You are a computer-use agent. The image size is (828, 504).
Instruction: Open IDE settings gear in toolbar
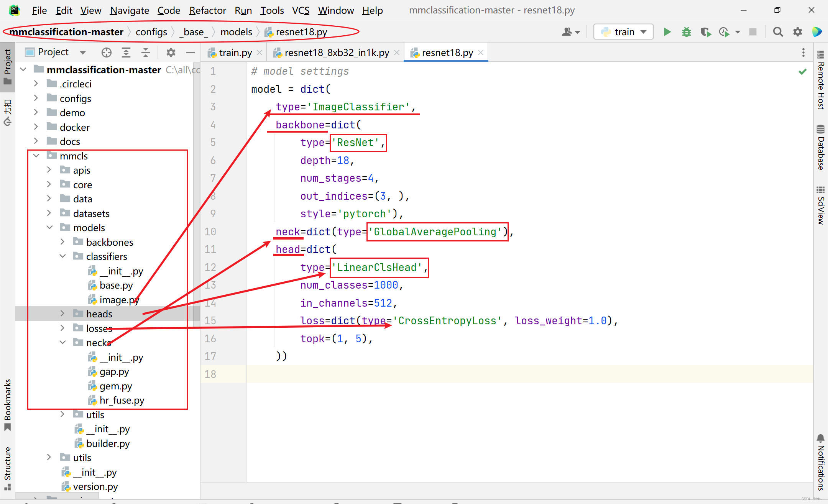pos(798,32)
